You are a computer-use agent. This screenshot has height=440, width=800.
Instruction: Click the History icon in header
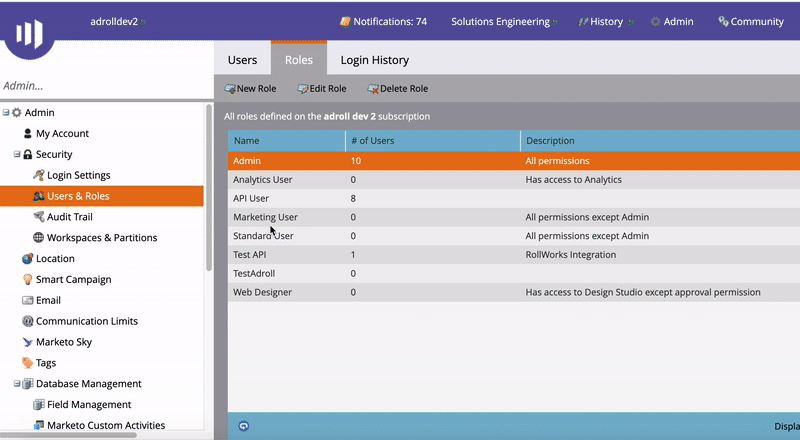point(583,22)
